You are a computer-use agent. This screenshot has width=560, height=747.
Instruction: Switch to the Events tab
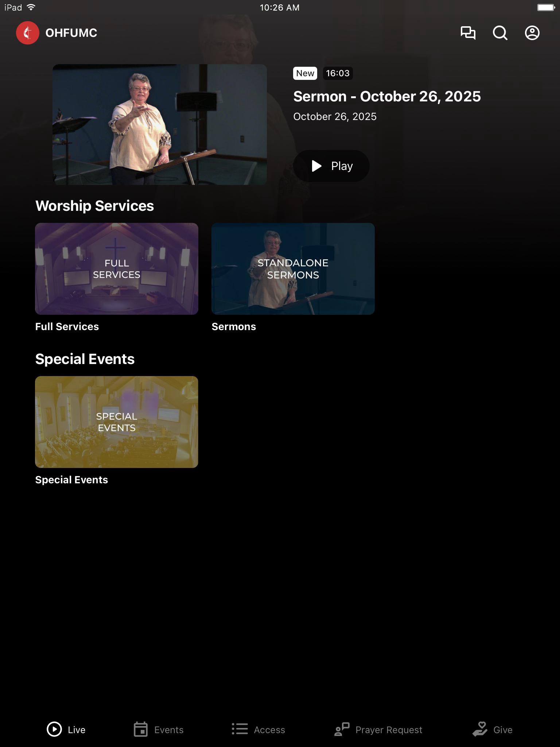pos(159,729)
